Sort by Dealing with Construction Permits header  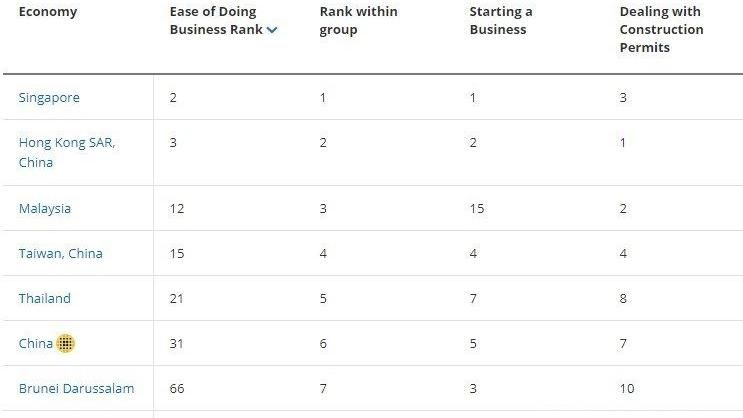[x=661, y=29]
